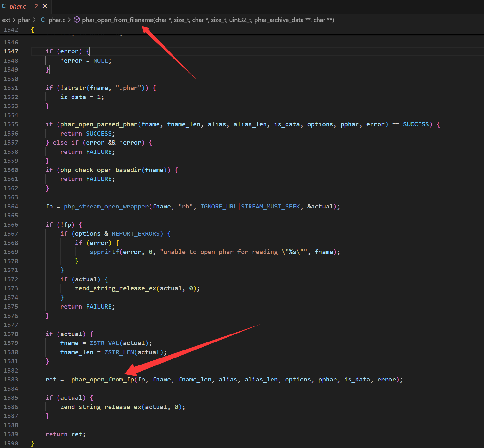Click line number 1564 in the gutter
The height and width of the screenshot is (448, 484).
[11, 207]
